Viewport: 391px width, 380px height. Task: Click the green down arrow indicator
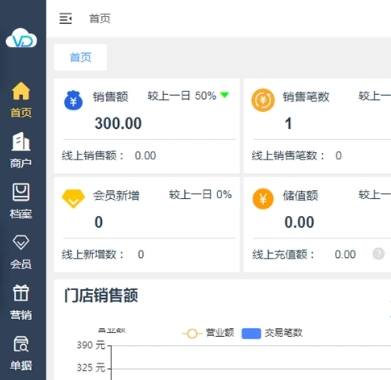pyautogui.click(x=225, y=95)
